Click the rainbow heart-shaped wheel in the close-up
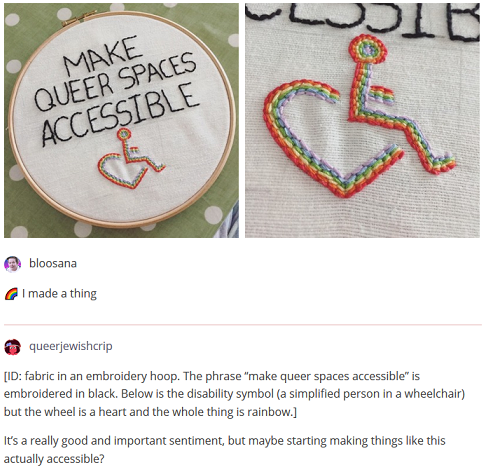Image resolution: width=484 pixels, height=471 pixels. [333, 139]
